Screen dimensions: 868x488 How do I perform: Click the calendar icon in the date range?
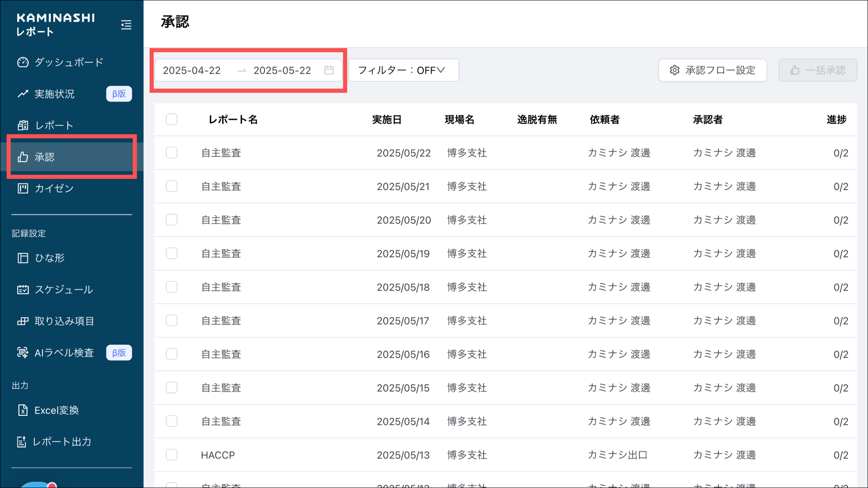[329, 70]
